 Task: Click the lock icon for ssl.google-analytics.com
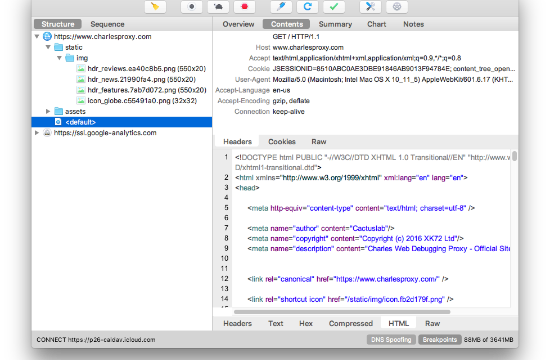coord(47,133)
